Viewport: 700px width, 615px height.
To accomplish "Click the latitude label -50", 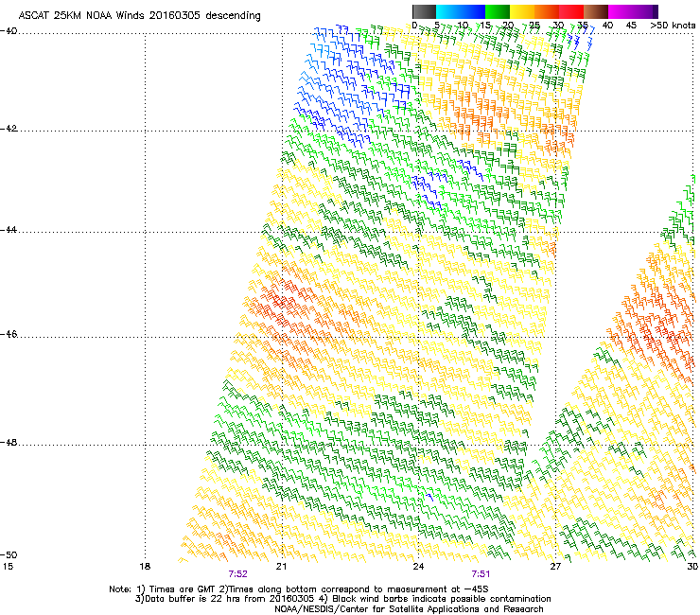I will click(9, 554).
